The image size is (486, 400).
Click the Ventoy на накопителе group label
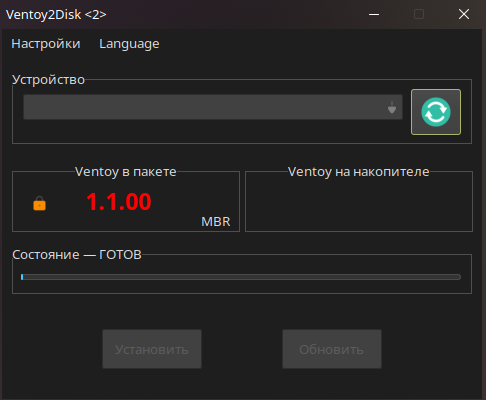358,172
